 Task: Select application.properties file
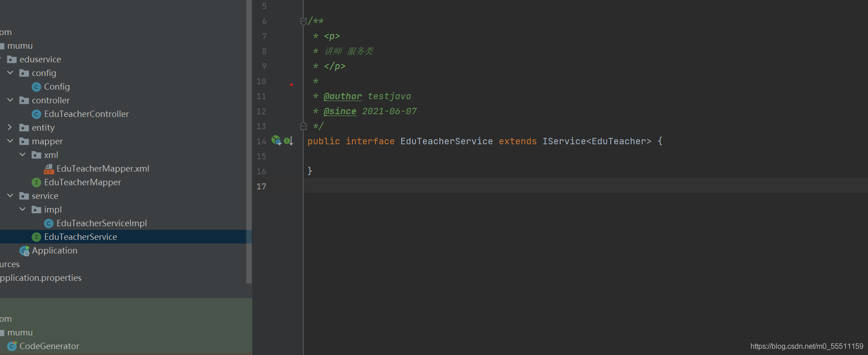(x=41, y=278)
